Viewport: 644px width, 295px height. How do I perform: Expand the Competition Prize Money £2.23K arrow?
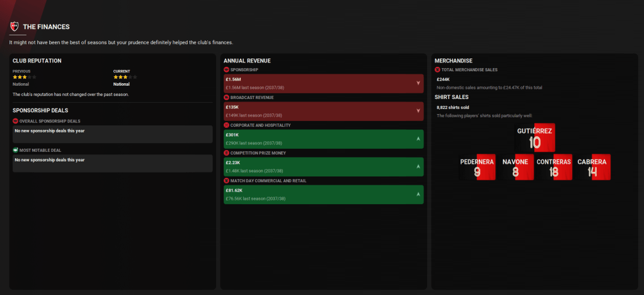pyautogui.click(x=418, y=166)
